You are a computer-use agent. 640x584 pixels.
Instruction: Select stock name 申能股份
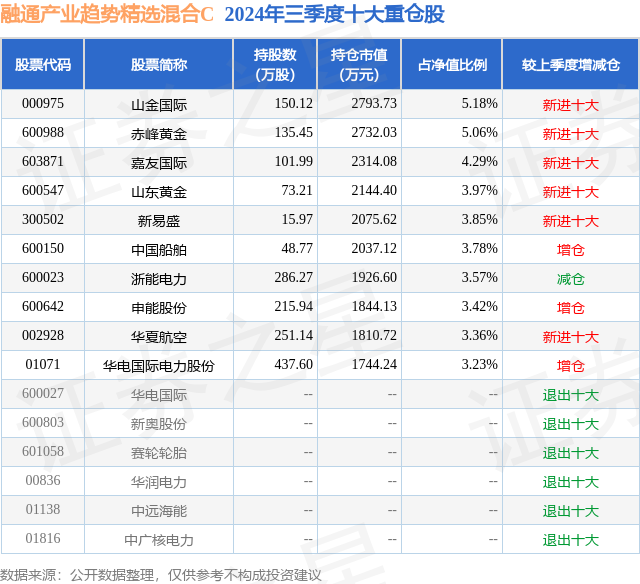159,308
